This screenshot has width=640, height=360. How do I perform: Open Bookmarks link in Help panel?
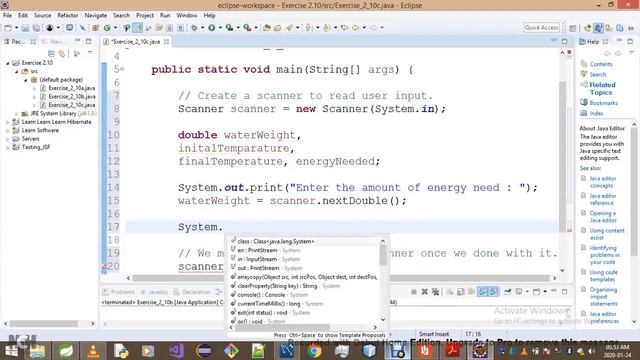click(603, 103)
